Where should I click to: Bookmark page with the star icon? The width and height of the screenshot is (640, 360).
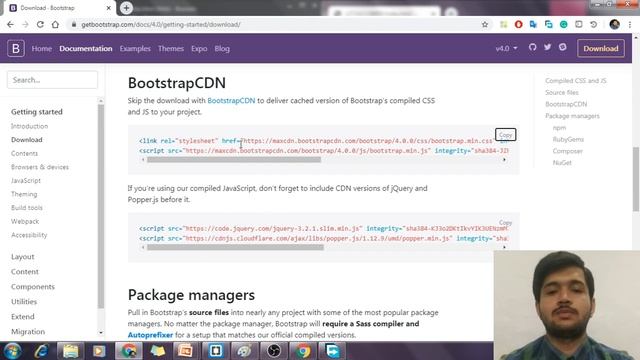tap(485, 24)
